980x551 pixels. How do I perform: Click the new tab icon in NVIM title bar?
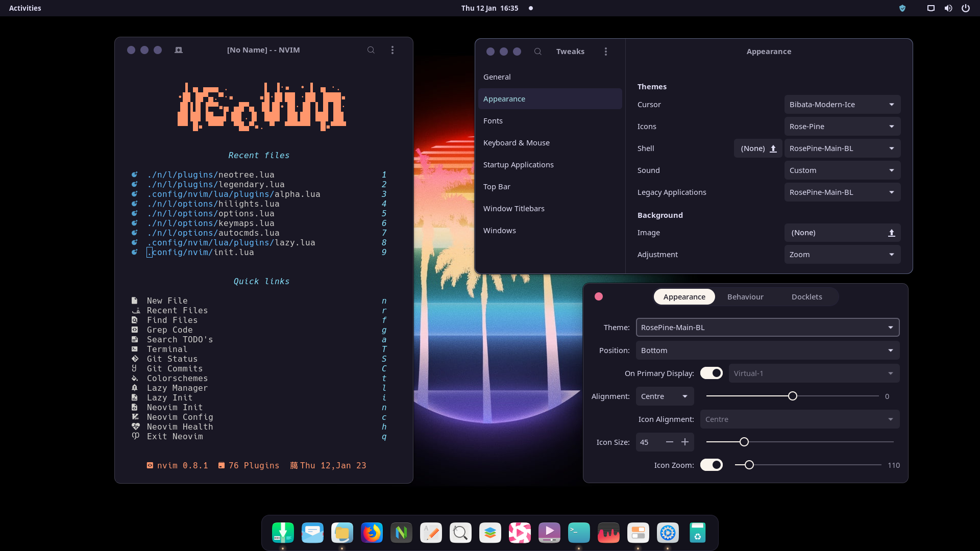tap(179, 50)
